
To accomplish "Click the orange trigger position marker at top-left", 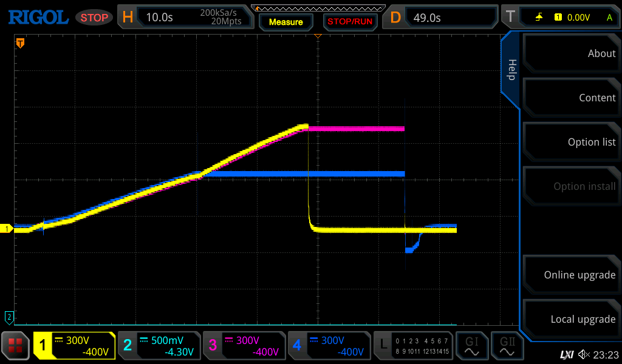I will [x=20, y=43].
